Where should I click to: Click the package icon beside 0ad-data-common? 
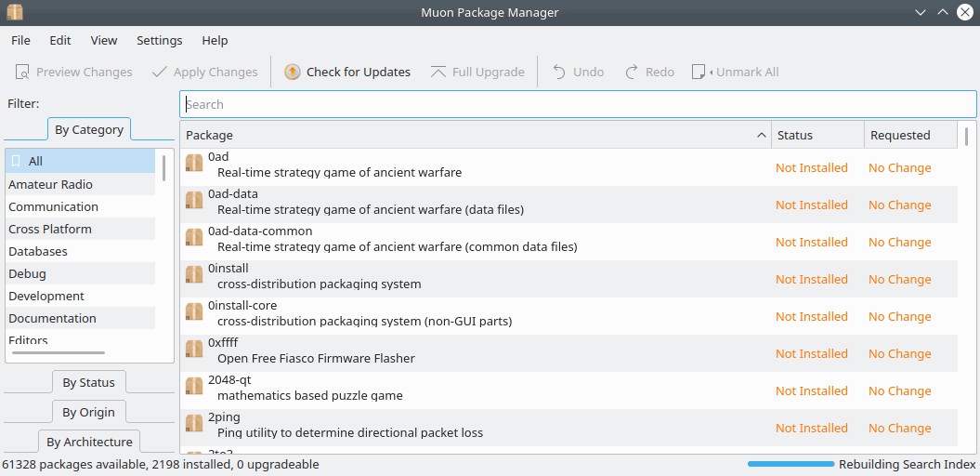click(x=194, y=238)
